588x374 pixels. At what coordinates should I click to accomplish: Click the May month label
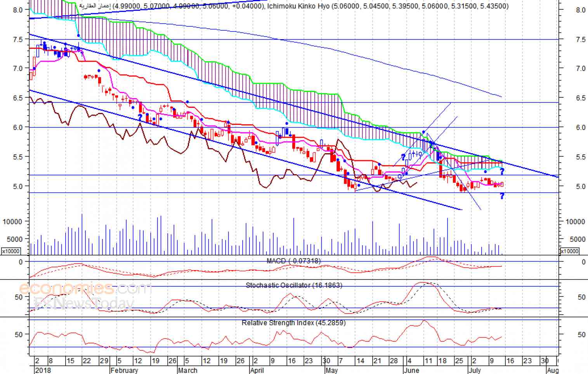pos(332,370)
